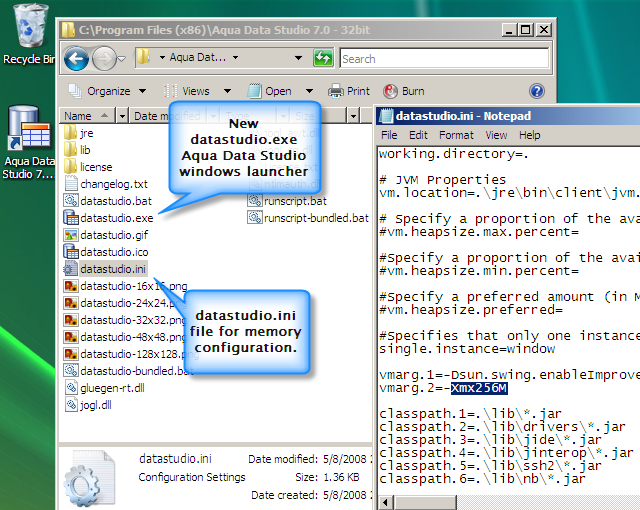Image resolution: width=640 pixels, height=510 pixels.
Task: Click the Burn toolbar button
Action: (404, 91)
